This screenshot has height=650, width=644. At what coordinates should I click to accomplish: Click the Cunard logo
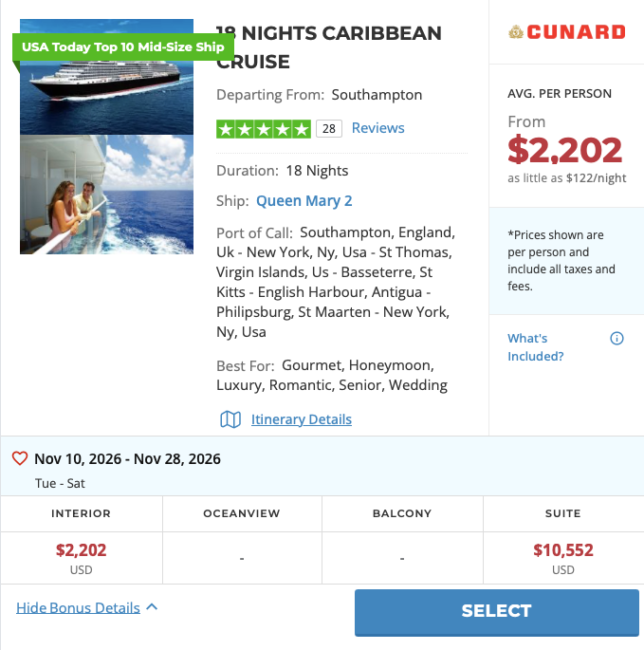567,32
